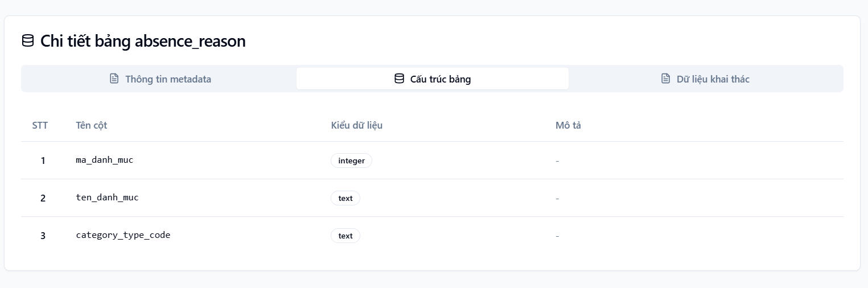Image resolution: width=868 pixels, height=288 pixels.
Task: Click the text badge for category_type_code
Action: tap(345, 236)
